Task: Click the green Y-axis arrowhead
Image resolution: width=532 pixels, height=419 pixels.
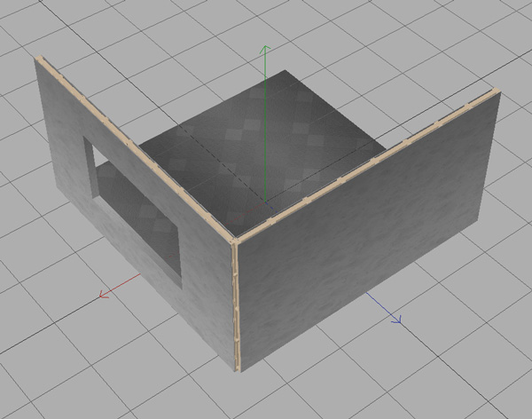Action: 263,50
